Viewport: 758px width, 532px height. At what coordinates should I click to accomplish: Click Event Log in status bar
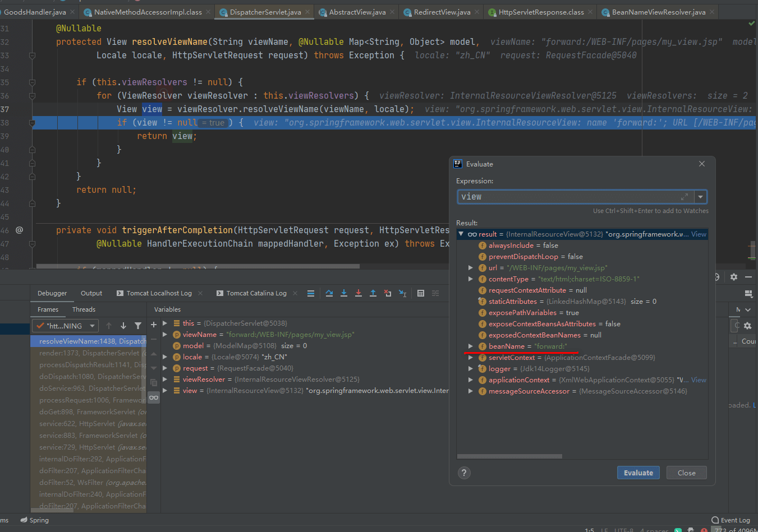click(x=731, y=520)
